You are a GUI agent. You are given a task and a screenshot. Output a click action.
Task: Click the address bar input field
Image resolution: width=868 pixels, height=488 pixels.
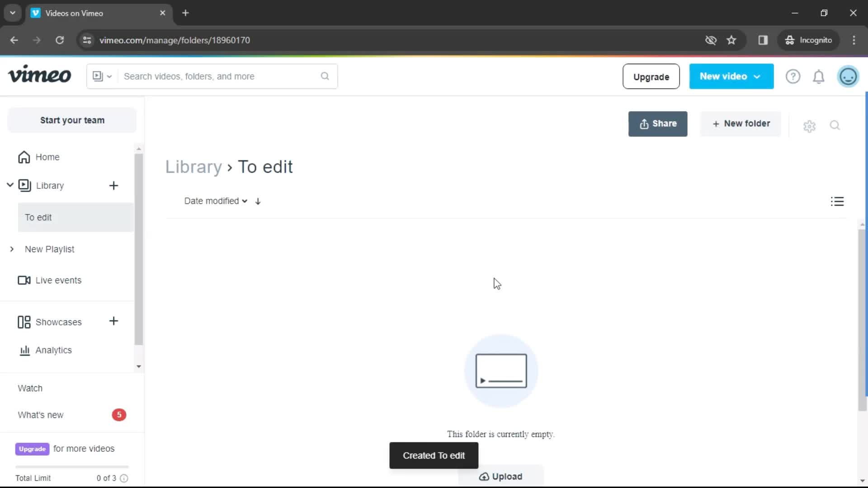click(175, 40)
